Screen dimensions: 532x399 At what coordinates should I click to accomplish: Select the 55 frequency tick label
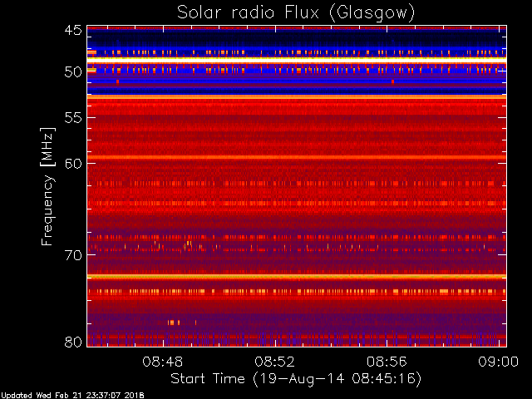(x=73, y=118)
